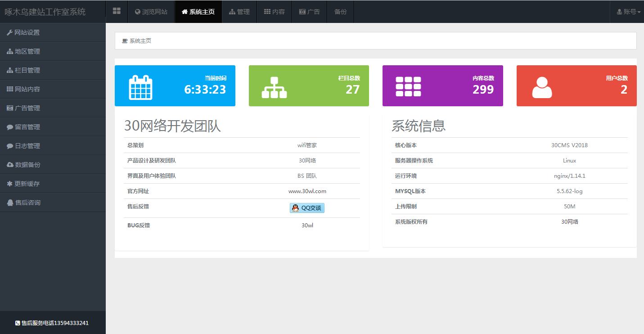Open 网站设置 in the sidebar
This screenshot has height=334, width=644.
pos(27,32)
